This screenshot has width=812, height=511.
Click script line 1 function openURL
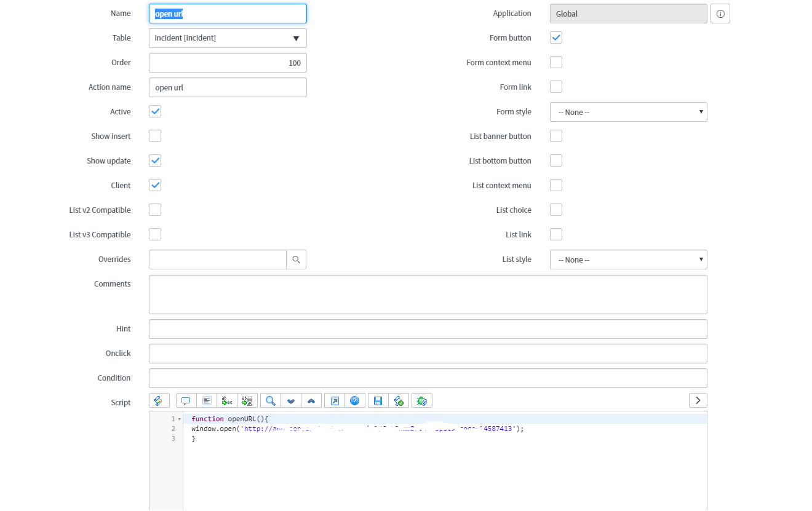[x=230, y=419]
